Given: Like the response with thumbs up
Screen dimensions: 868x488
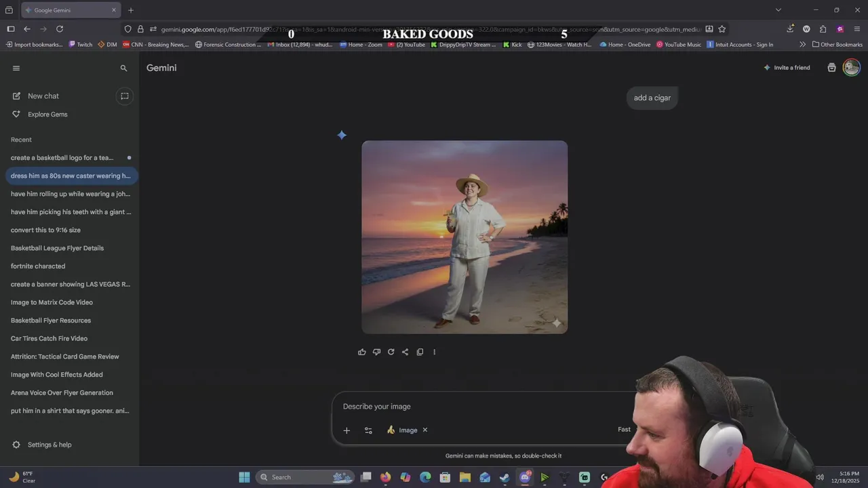Looking at the screenshot, I should pos(362,352).
